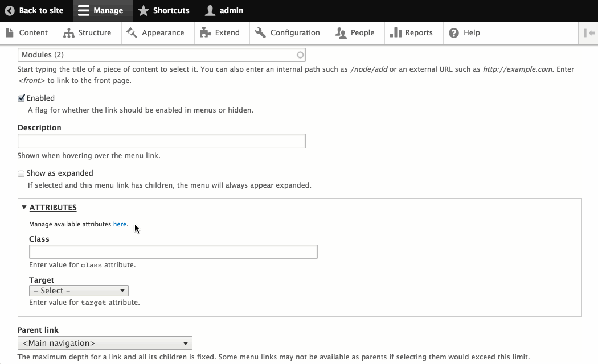Click the Configuration wrench icon

point(260,33)
